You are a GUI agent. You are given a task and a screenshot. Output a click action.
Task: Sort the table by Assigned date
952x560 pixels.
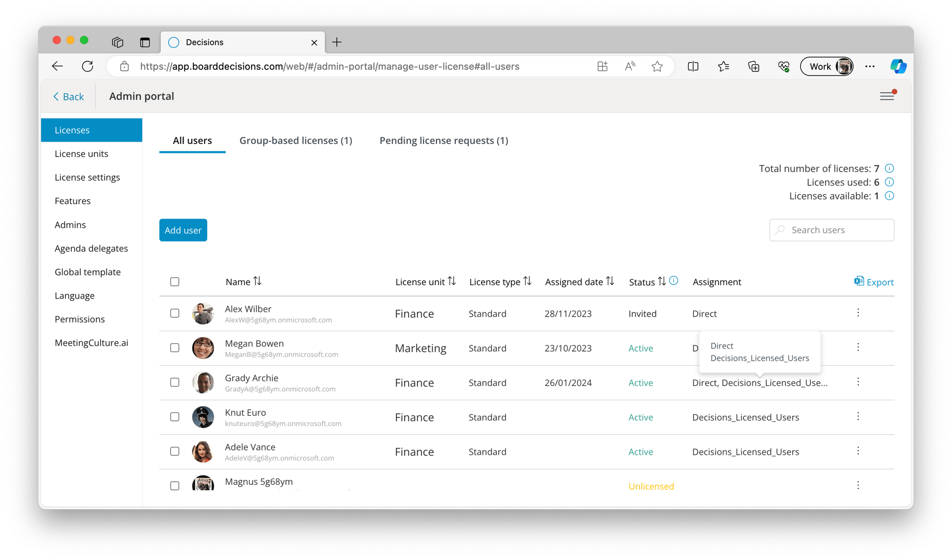pyautogui.click(x=611, y=281)
